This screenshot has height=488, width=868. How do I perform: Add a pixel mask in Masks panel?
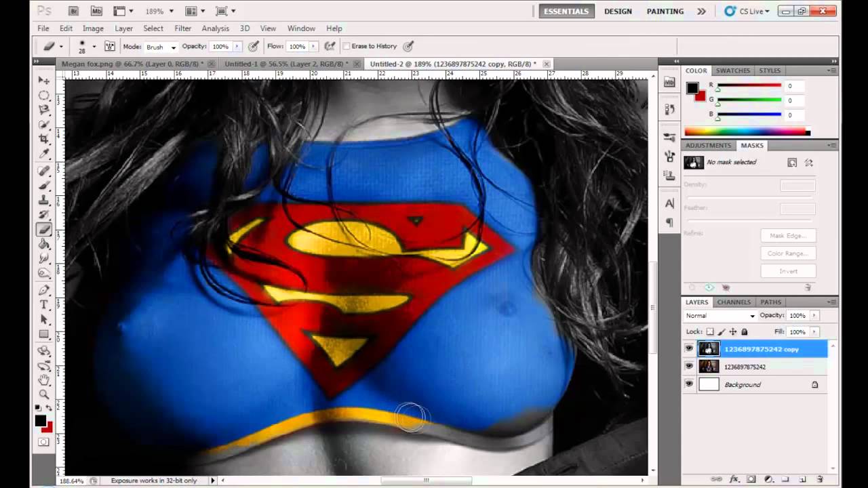[x=791, y=163]
